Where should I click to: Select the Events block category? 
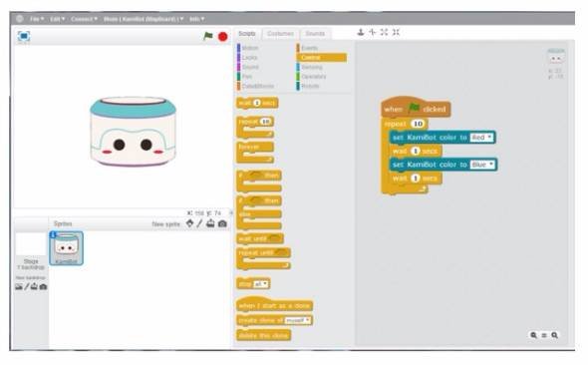(x=308, y=48)
